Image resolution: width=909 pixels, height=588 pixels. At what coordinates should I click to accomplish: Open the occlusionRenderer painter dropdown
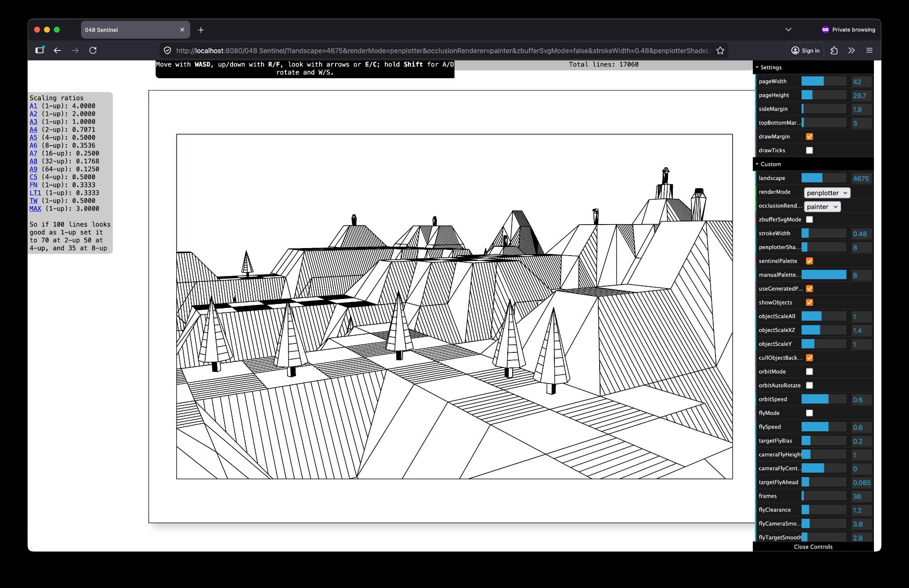822,206
